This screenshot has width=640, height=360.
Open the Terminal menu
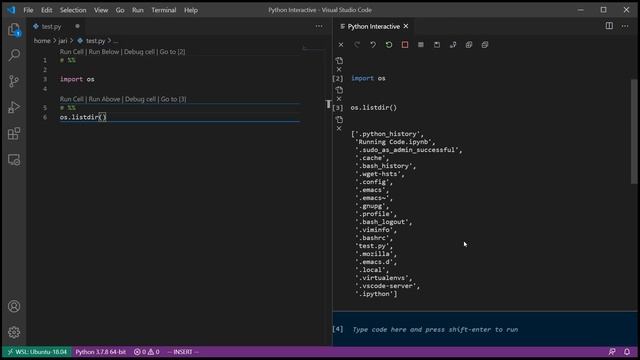[164, 10]
